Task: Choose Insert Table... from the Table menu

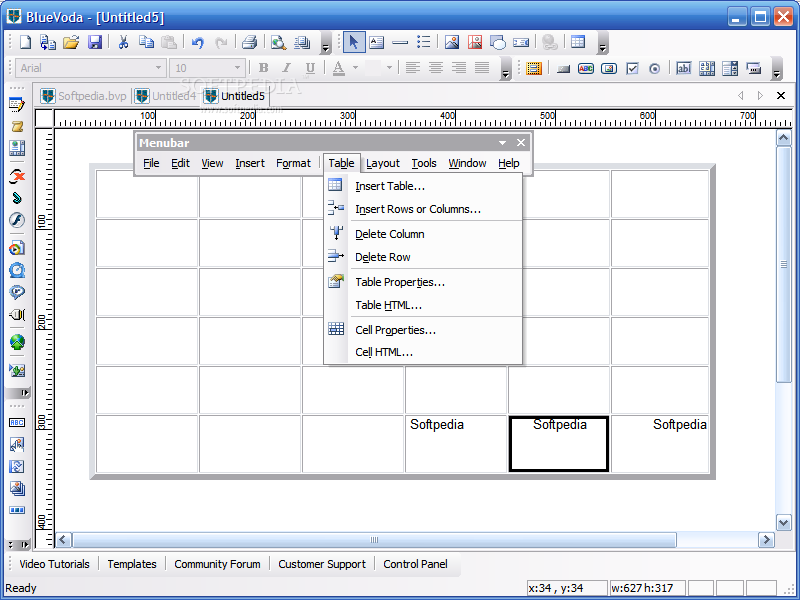Action: tap(389, 186)
